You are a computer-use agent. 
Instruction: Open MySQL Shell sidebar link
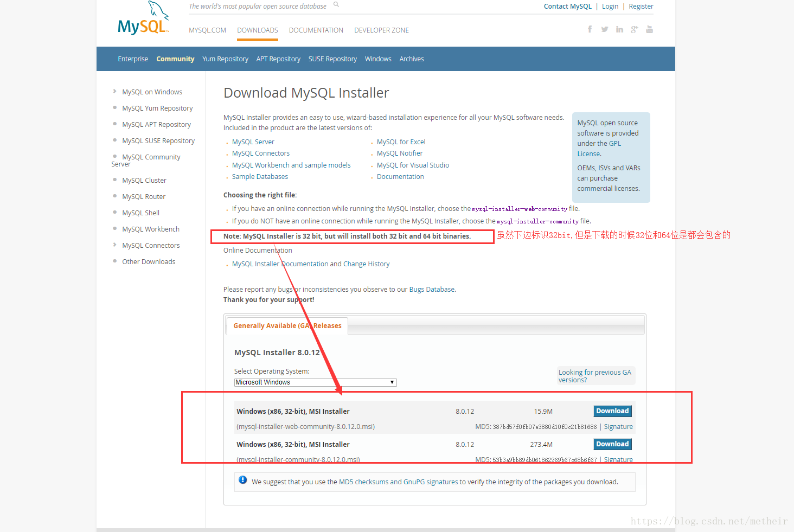[140, 213]
